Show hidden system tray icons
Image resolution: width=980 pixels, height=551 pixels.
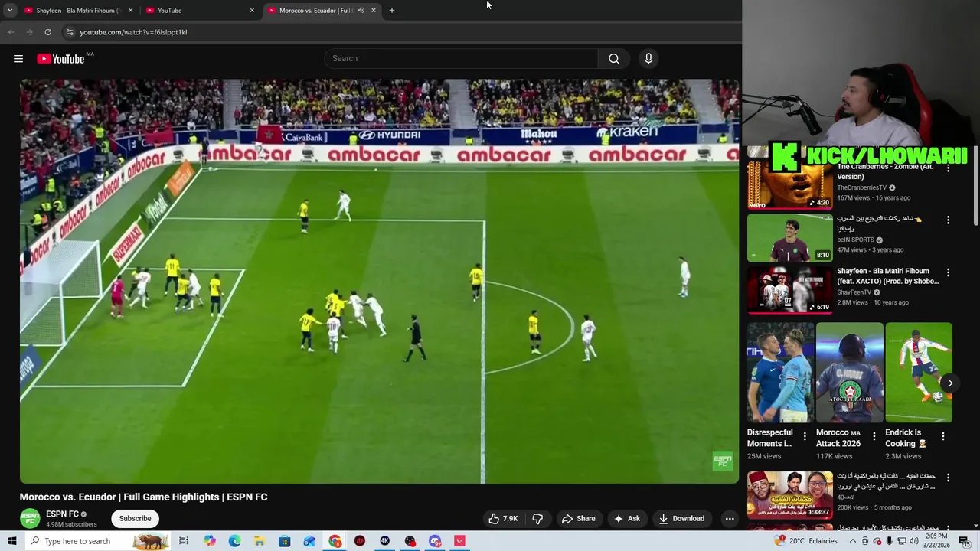852,541
